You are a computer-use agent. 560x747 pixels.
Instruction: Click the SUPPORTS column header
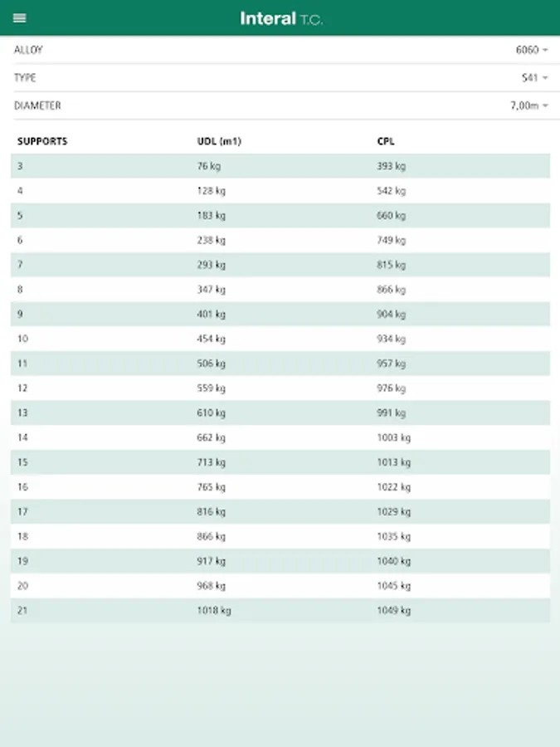(42, 141)
